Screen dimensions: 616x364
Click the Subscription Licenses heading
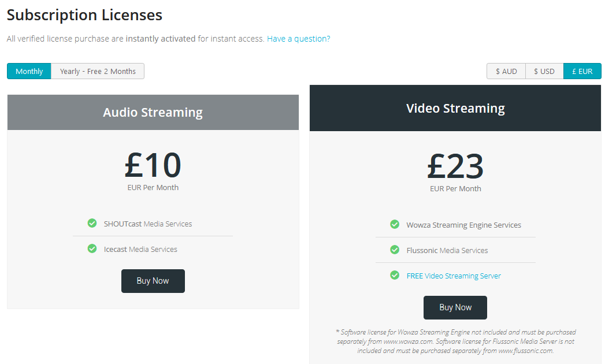pos(84,15)
